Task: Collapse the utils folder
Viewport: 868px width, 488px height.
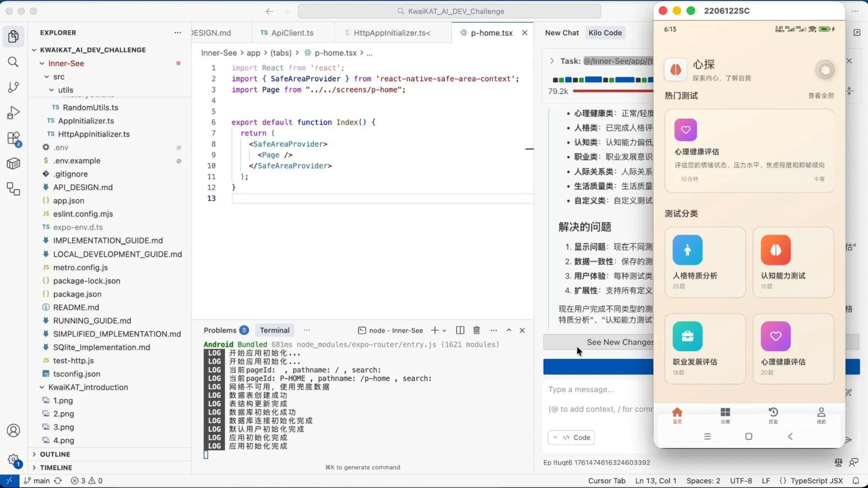Action: click(52, 90)
